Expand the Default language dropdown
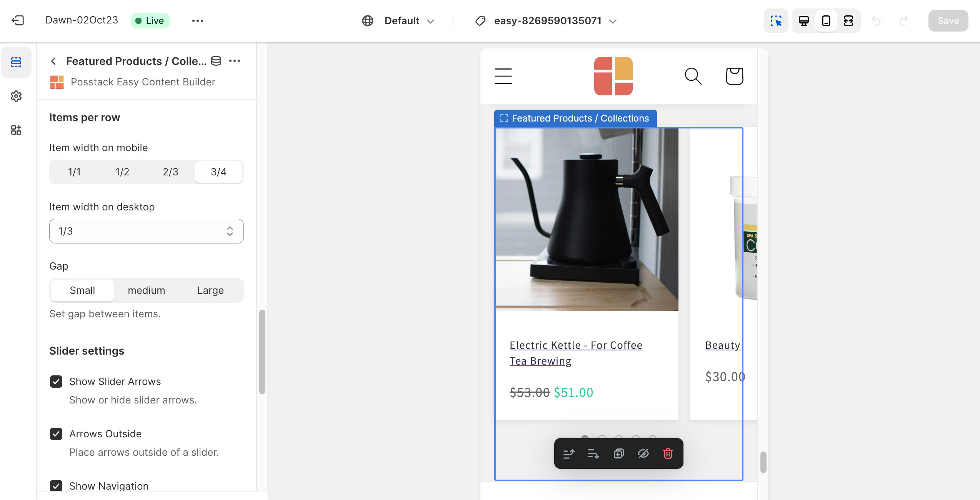980x500 pixels. point(398,21)
